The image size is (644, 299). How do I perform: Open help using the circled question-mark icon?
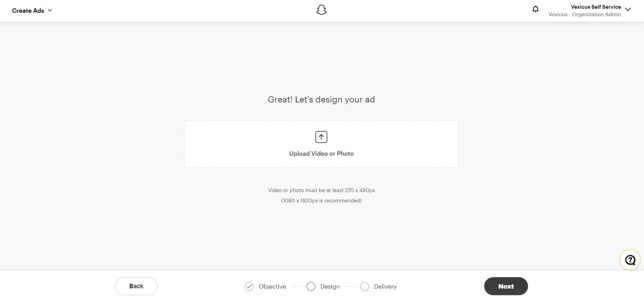tap(630, 259)
